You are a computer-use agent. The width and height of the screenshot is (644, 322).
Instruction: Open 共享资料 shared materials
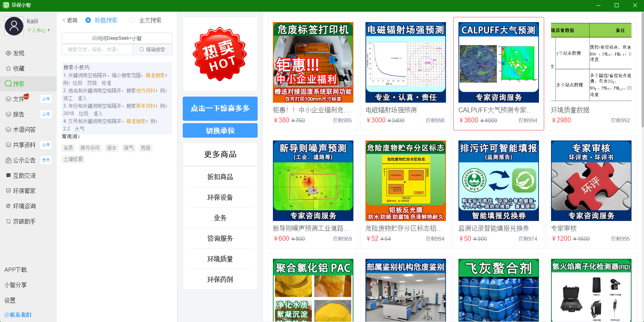tap(21, 145)
